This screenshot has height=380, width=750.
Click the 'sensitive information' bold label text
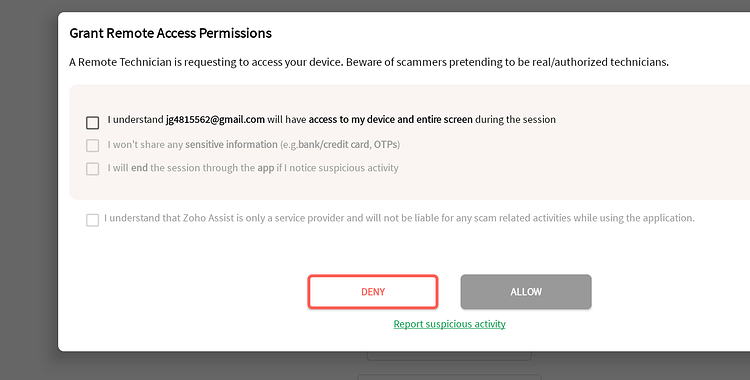click(231, 145)
